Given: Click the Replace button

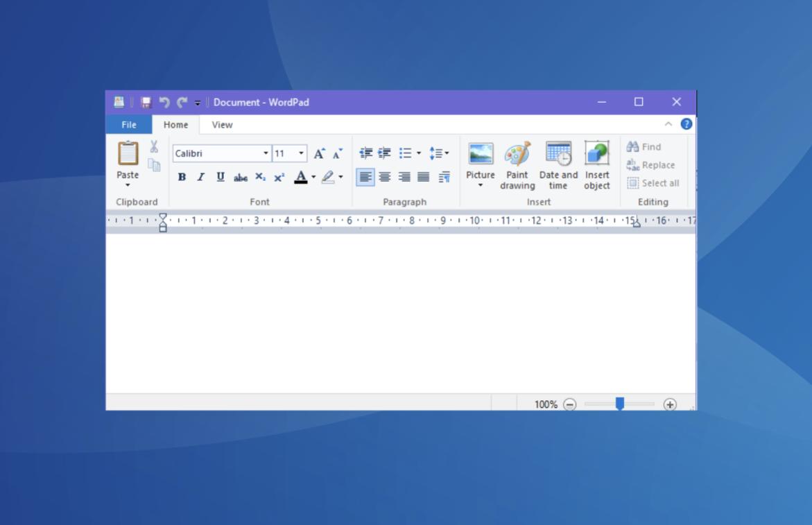Looking at the screenshot, I should click(x=651, y=165).
